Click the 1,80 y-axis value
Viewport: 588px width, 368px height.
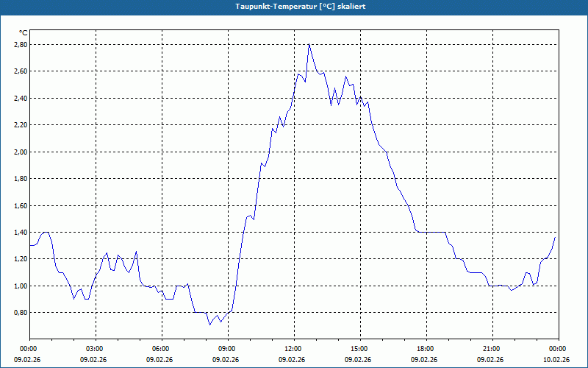(21, 179)
